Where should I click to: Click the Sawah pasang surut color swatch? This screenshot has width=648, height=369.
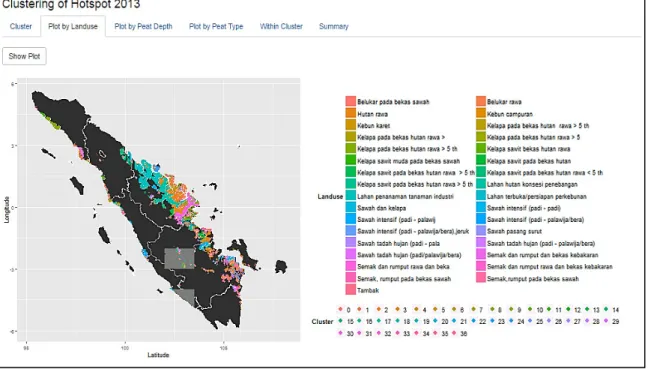481,231
